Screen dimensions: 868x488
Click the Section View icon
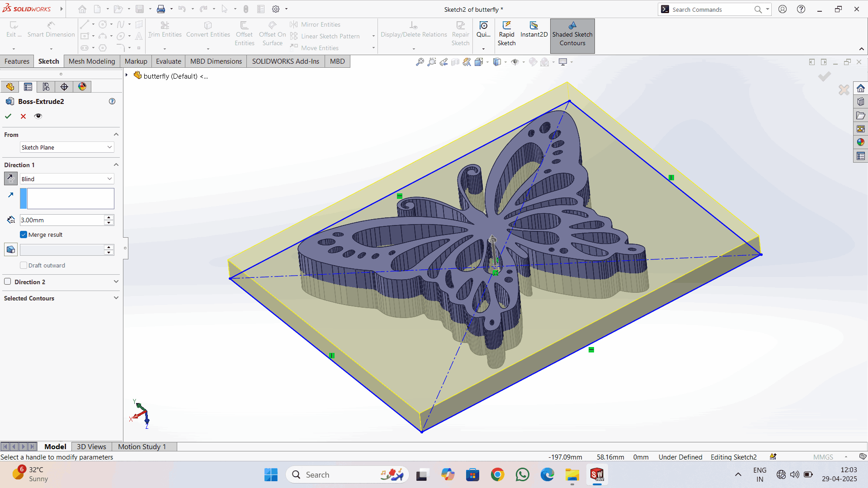click(455, 62)
